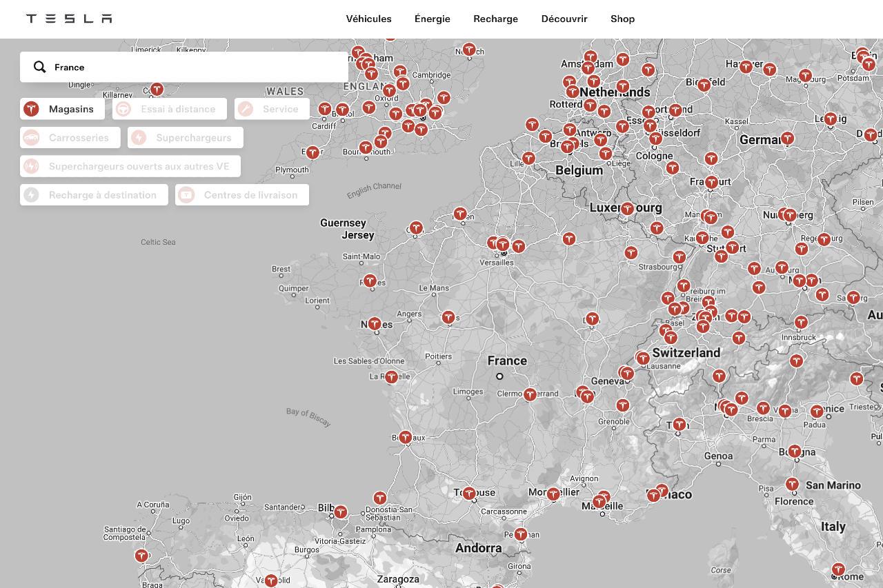Toggle the Magasins filter off
The image size is (883, 588).
(x=62, y=109)
